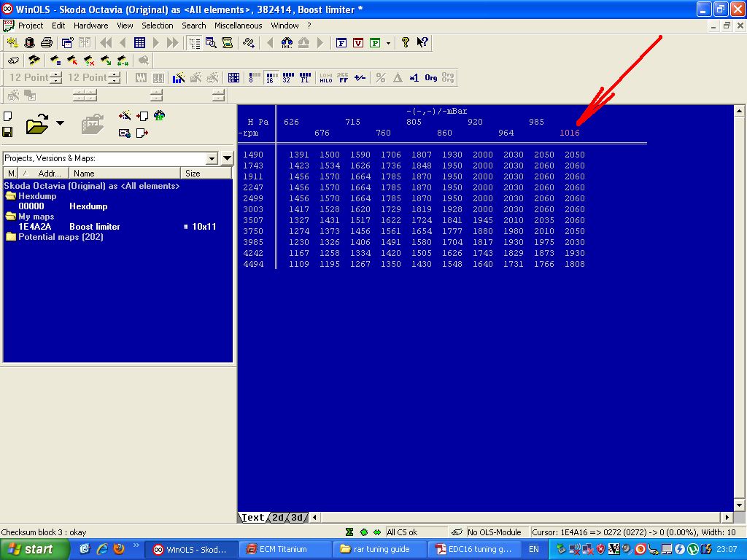Viewport: 747px width, 560px height.
Task: Click the Org original values icon
Action: point(431,77)
